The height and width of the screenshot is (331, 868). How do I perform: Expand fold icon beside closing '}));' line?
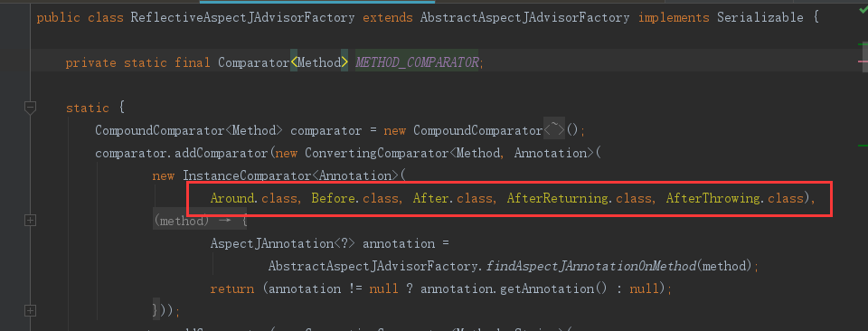tap(30, 310)
